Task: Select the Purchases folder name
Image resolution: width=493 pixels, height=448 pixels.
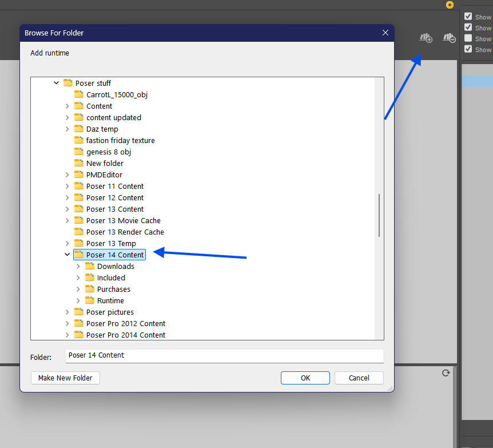Action: point(113,289)
